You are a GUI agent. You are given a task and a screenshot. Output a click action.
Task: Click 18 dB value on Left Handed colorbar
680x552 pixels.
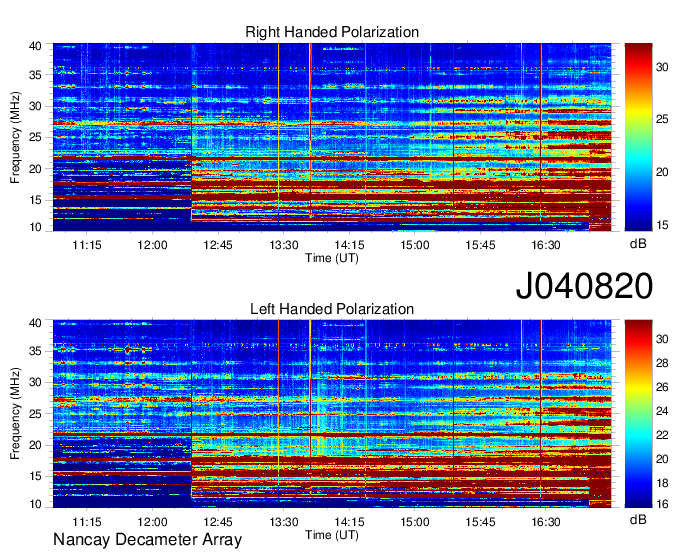(x=662, y=483)
